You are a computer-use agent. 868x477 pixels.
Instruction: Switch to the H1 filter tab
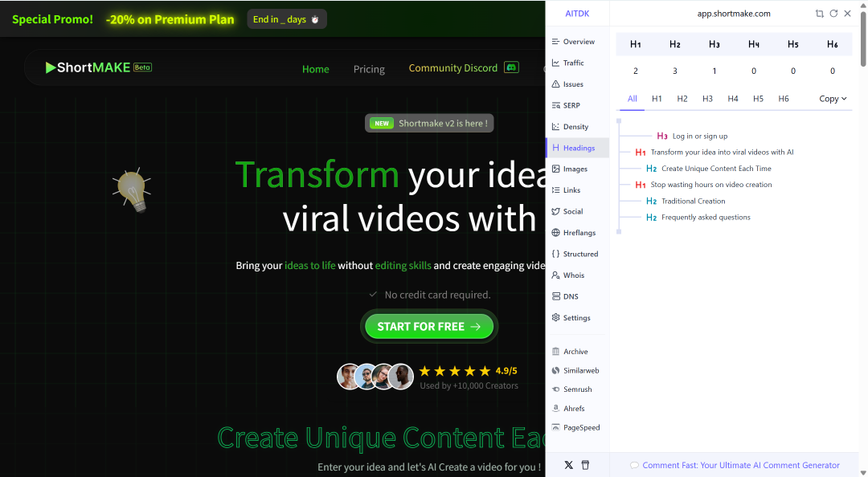(657, 99)
